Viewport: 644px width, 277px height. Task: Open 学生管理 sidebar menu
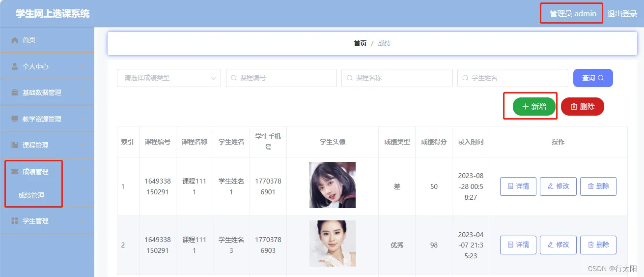(47, 221)
